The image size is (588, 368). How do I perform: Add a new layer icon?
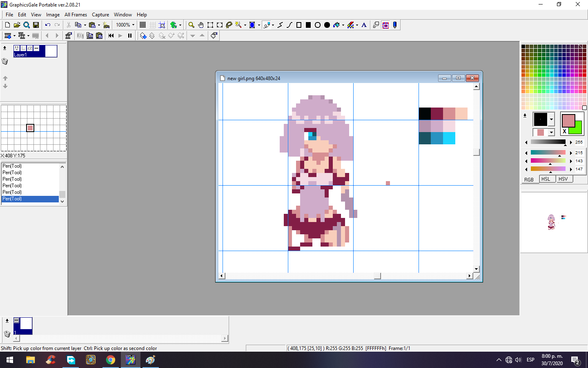coord(143,36)
